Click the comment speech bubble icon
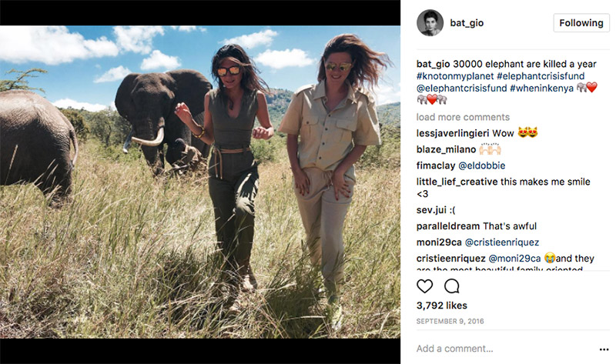616x364 pixels. pyautogui.click(x=452, y=287)
